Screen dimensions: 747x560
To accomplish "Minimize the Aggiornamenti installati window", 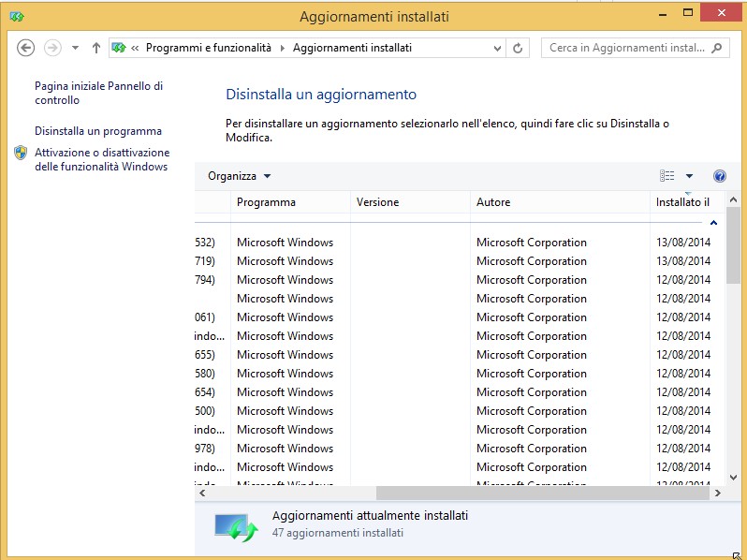I will 663,14.
